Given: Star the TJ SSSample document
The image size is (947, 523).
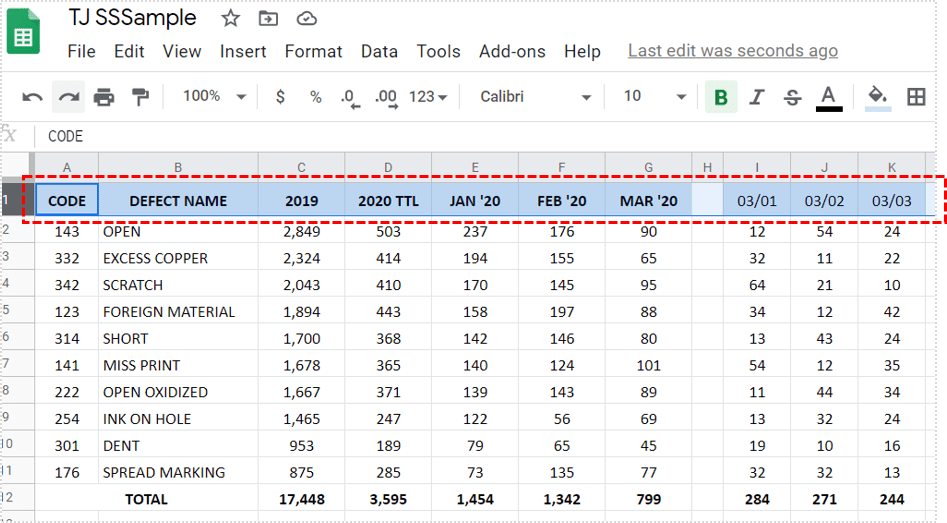Looking at the screenshot, I should (230, 19).
